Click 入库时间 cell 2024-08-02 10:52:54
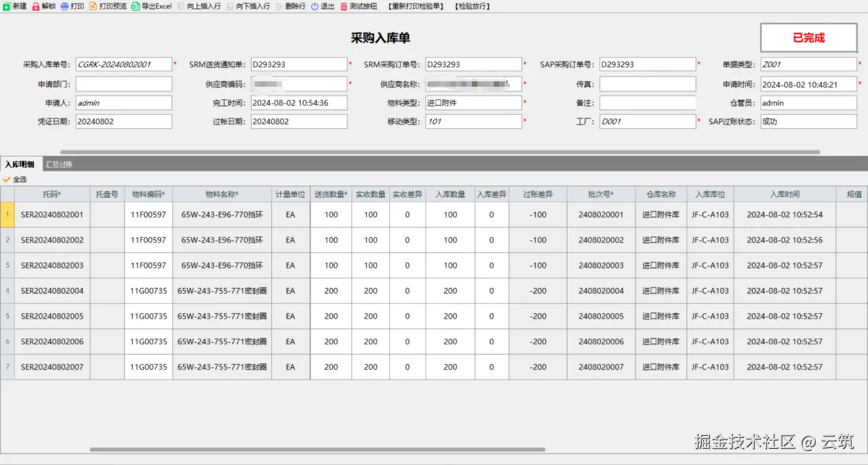This screenshot has width=868, height=465. click(785, 215)
